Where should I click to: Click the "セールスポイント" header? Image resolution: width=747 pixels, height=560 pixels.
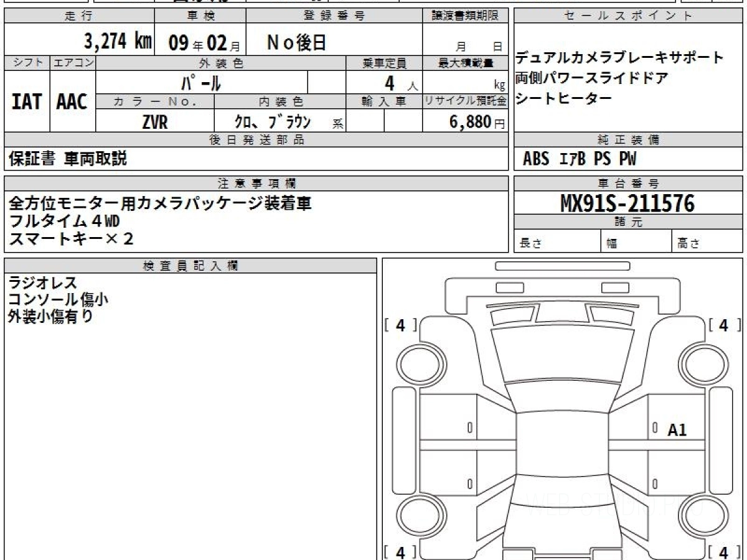628,17
